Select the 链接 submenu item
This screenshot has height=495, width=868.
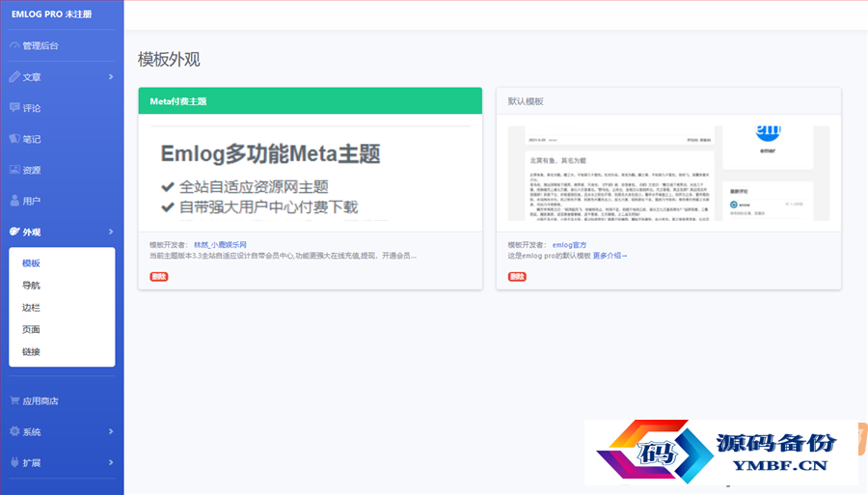pos(31,351)
